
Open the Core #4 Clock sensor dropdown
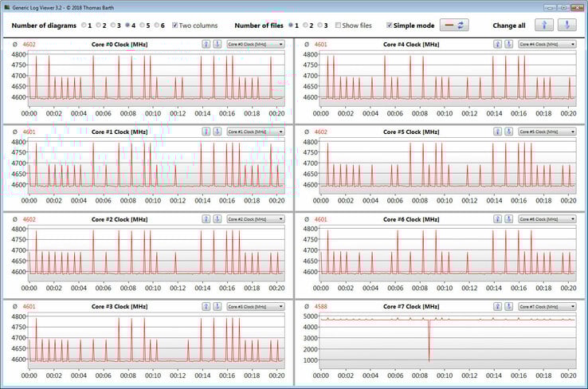click(547, 45)
